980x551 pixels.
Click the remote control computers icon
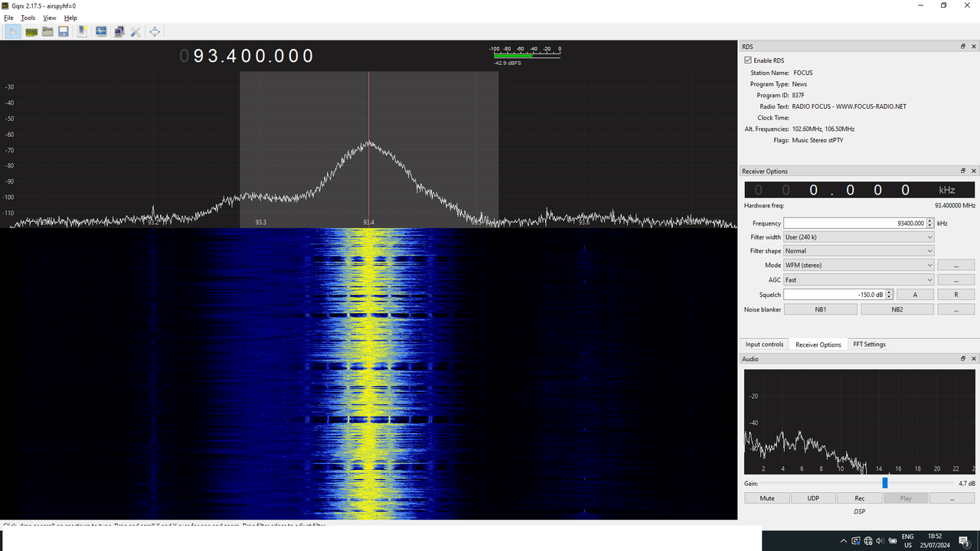tap(119, 31)
